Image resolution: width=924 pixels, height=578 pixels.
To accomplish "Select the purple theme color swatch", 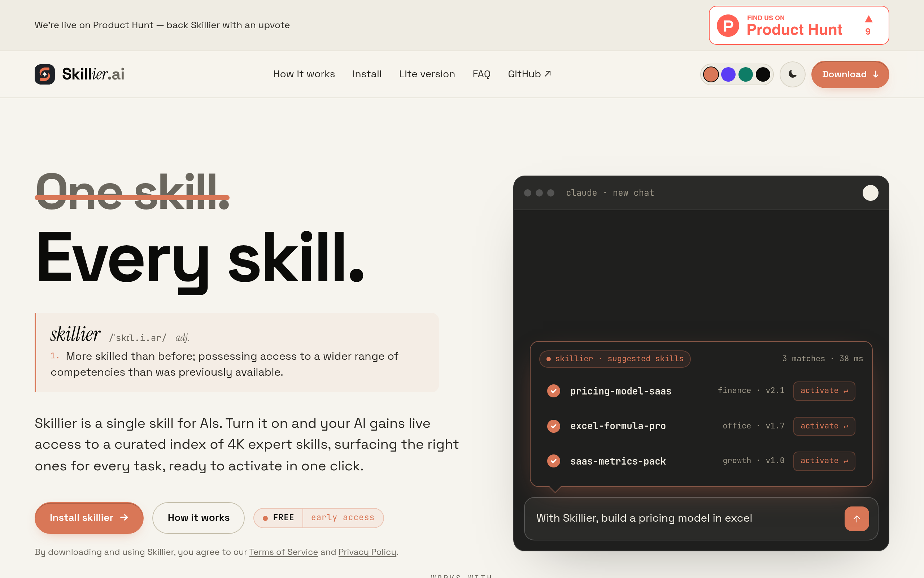I will [728, 74].
